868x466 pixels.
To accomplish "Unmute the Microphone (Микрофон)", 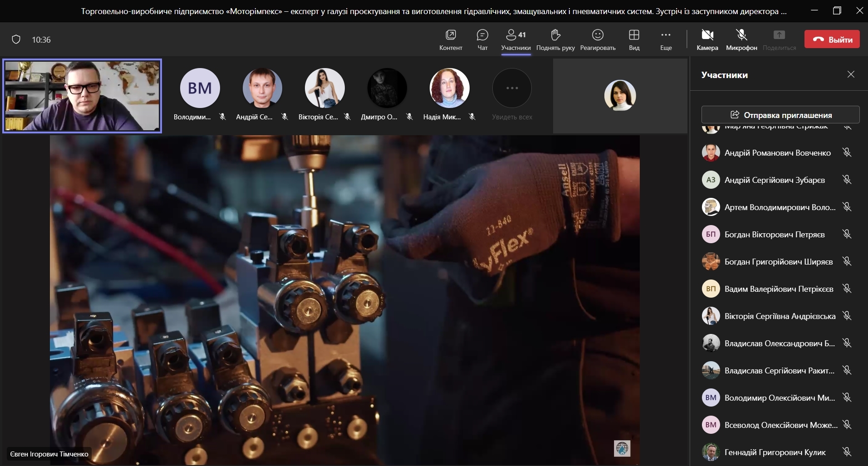I will point(741,40).
